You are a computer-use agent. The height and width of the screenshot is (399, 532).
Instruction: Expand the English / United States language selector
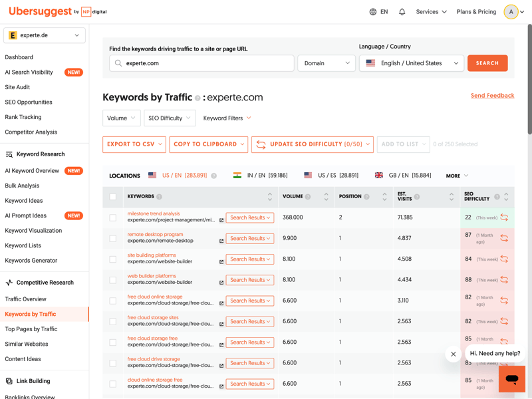point(412,63)
